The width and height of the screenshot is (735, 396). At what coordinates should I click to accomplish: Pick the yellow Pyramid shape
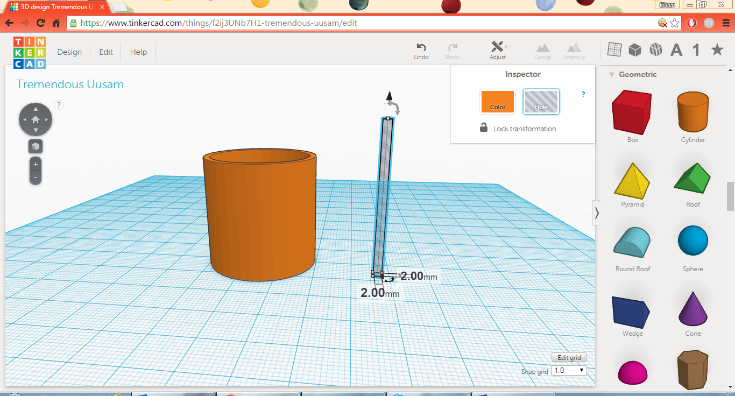pyautogui.click(x=632, y=181)
